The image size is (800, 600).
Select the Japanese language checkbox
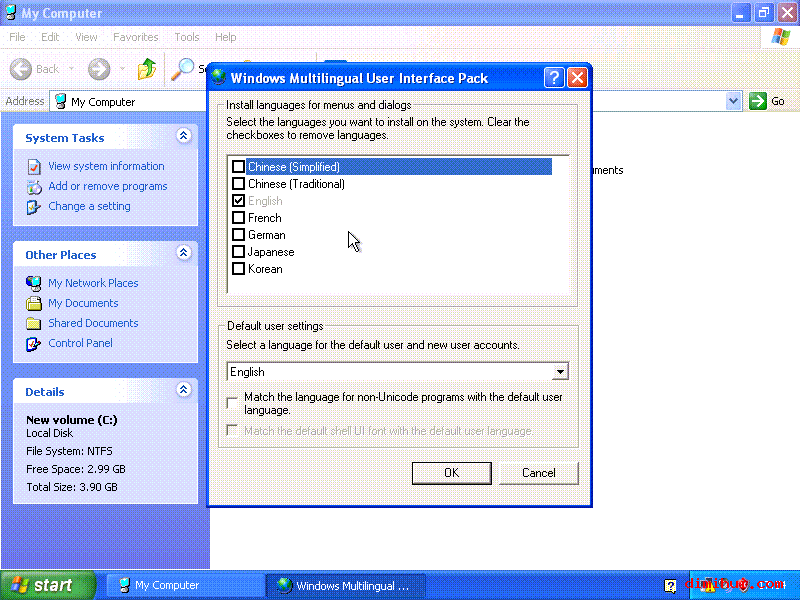click(238, 252)
